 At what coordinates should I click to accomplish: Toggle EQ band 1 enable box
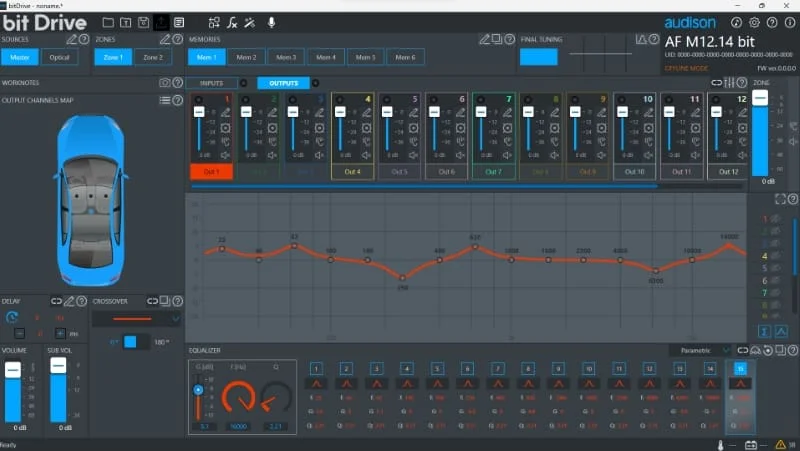[316, 368]
